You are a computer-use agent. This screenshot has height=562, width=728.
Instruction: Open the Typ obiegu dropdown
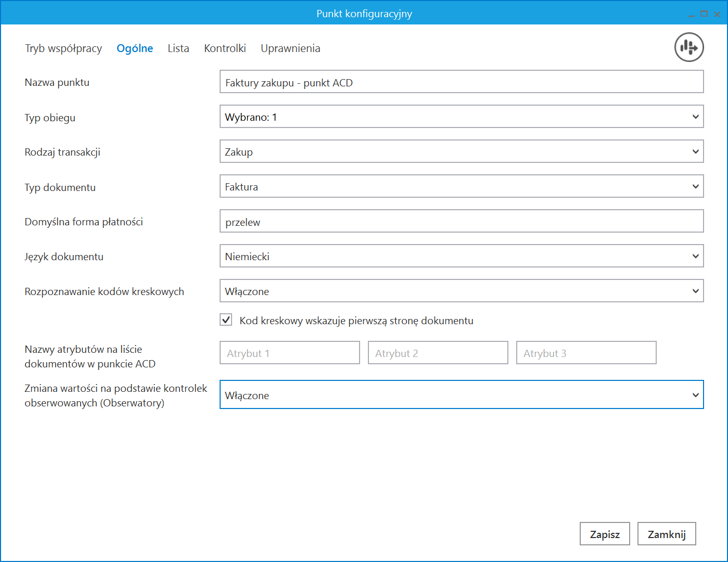click(461, 117)
